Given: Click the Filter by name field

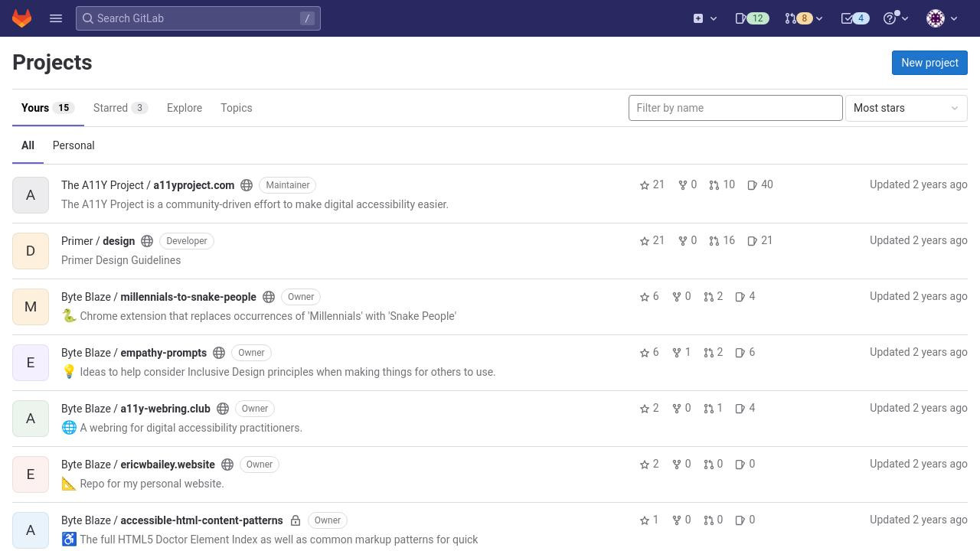Looking at the screenshot, I should (x=736, y=108).
